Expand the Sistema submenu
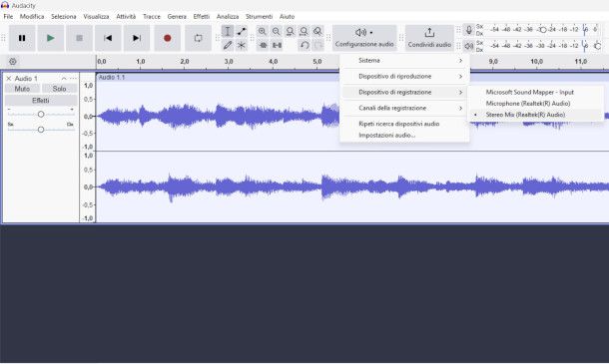The image size is (609, 364). tap(404, 61)
